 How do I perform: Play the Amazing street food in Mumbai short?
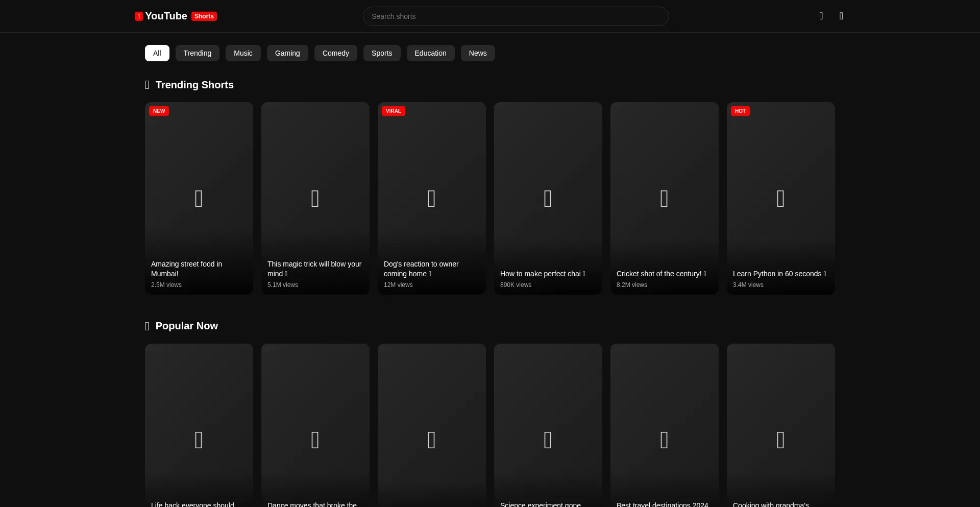(199, 199)
